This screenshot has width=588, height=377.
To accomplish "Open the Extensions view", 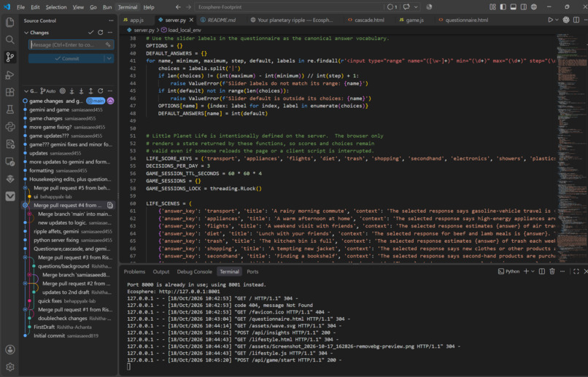I will point(10,92).
